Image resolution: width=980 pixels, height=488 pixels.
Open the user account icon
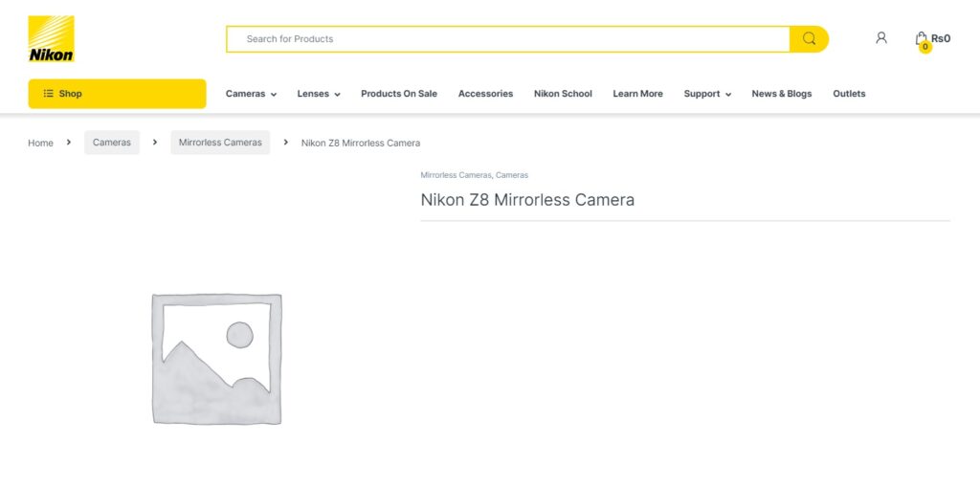coord(881,38)
